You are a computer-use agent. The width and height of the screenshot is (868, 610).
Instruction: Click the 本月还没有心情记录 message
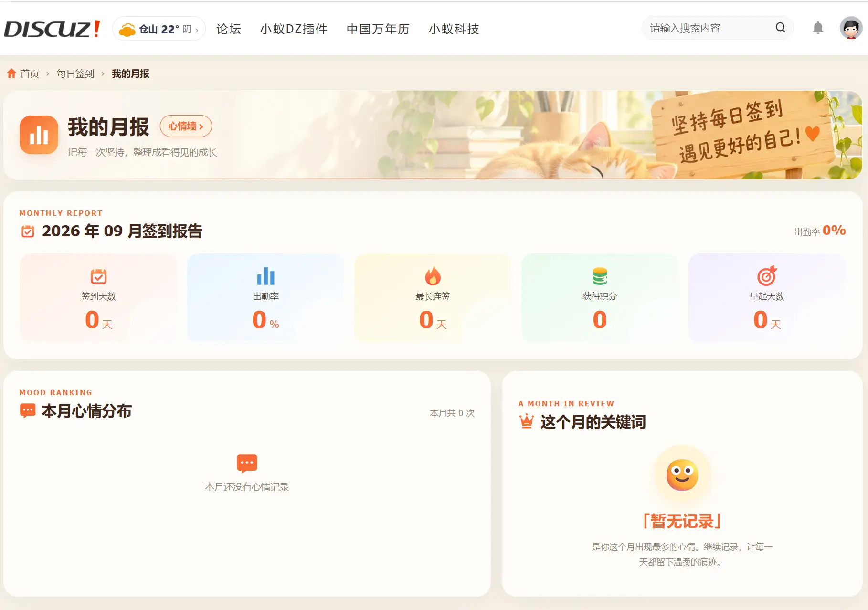247,487
